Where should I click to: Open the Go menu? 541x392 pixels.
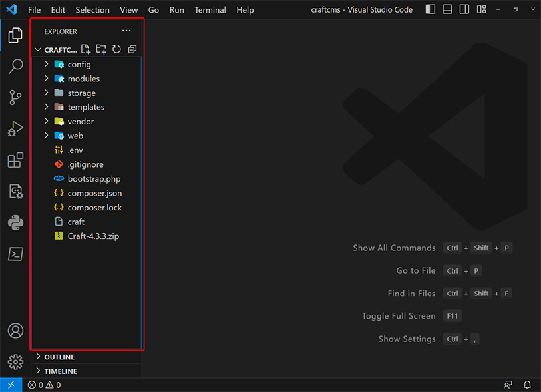point(154,10)
